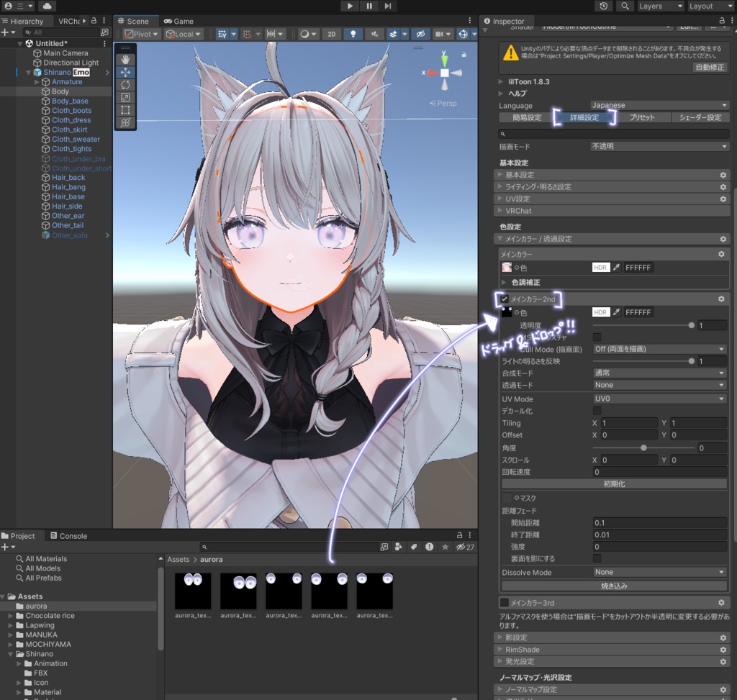Toggle scene view lighting bulb icon

point(353,35)
